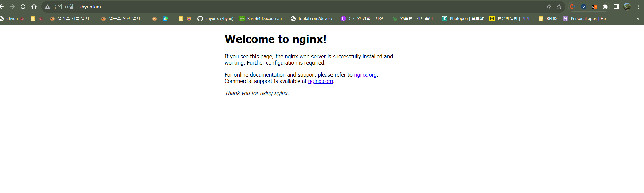
Task: Open the orange C extension
Action: pyautogui.click(x=573, y=7)
